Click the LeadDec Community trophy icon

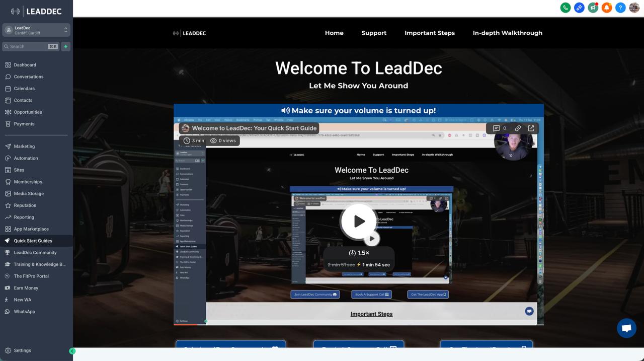coord(8,253)
